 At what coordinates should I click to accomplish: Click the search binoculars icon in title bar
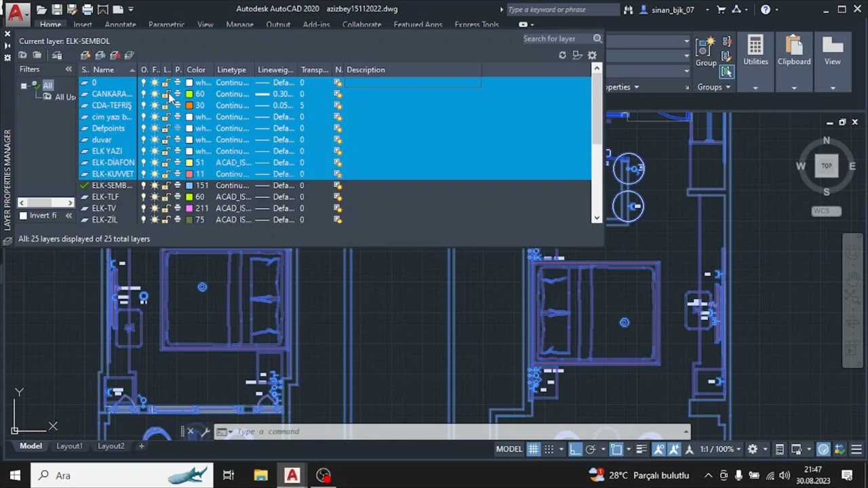click(x=628, y=9)
